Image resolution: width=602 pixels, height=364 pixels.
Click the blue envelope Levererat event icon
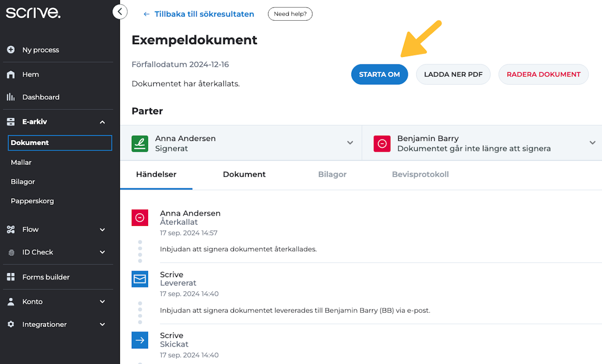pyautogui.click(x=140, y=279)
